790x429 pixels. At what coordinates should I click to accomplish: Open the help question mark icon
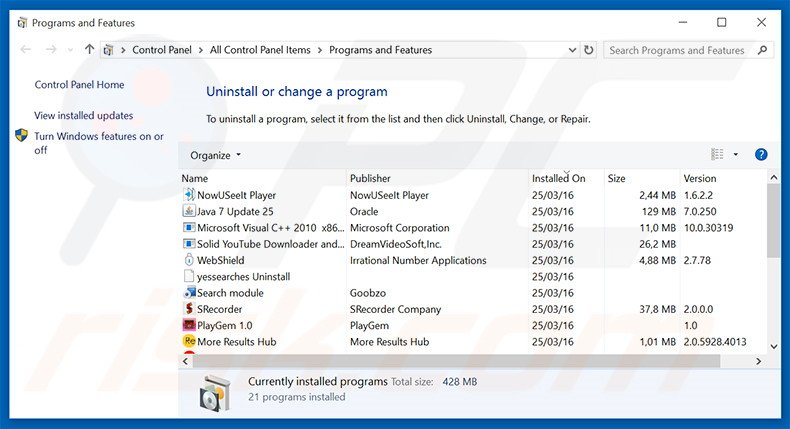pos(761,155)
